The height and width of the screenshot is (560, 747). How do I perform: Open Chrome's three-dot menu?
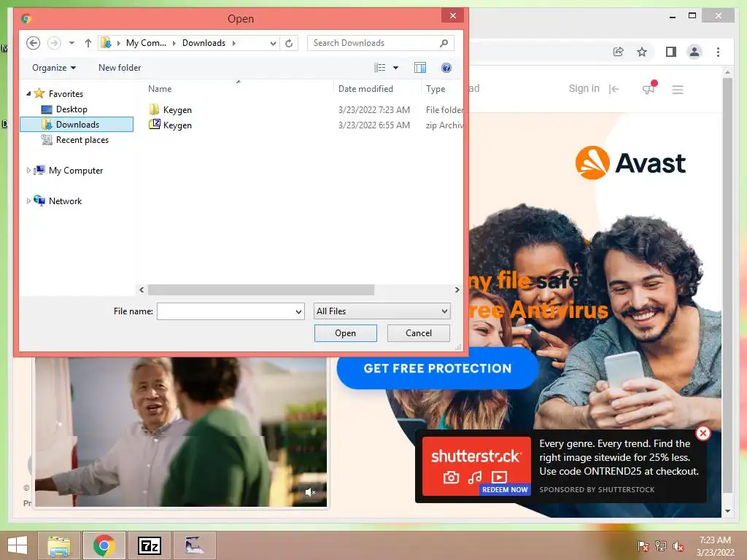tap(718, 52)
